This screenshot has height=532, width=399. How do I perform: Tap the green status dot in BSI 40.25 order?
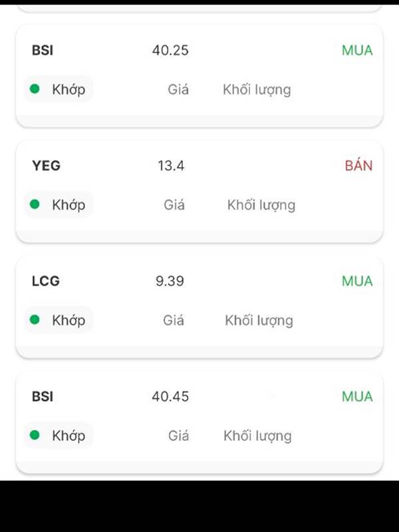click(x=35, y=89)
